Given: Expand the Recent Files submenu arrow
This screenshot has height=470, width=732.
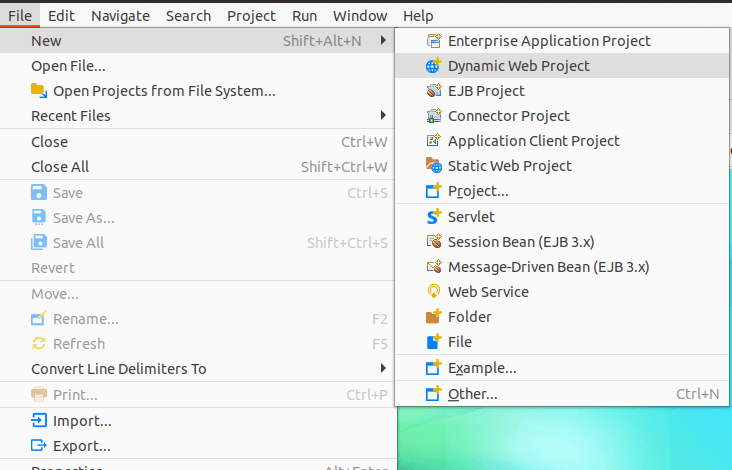Looking at the screenshot, I should [x=383, y=116].
